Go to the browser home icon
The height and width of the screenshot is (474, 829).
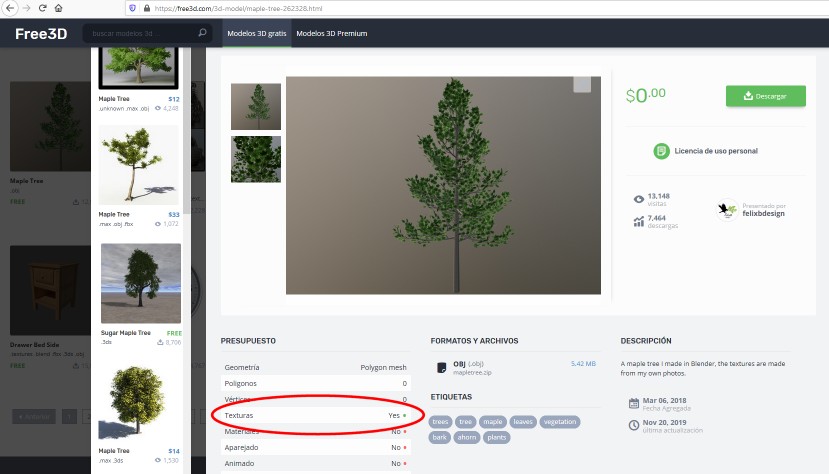[x=59, y=8]
